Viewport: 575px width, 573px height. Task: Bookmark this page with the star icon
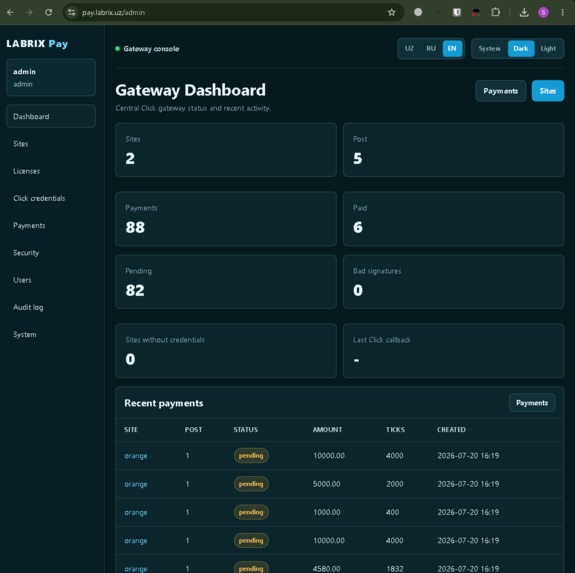point(392,12)
